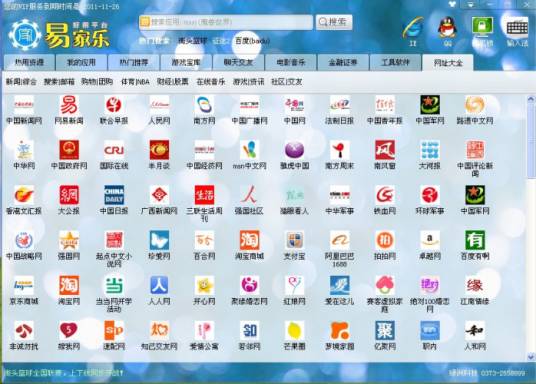Viewport: 536px width, 384px height.
Task: Filter by 体育|NBA category
Action: coord(135,82)
